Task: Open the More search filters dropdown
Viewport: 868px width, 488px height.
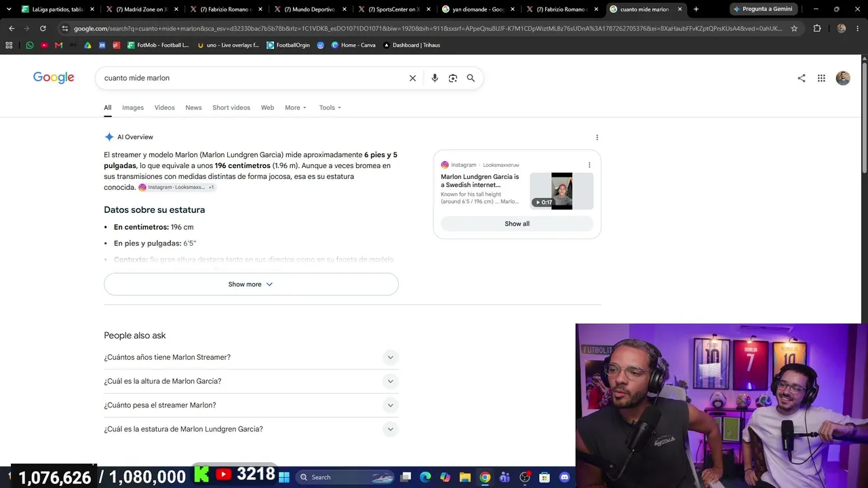Action: click(x=296, y=108)
